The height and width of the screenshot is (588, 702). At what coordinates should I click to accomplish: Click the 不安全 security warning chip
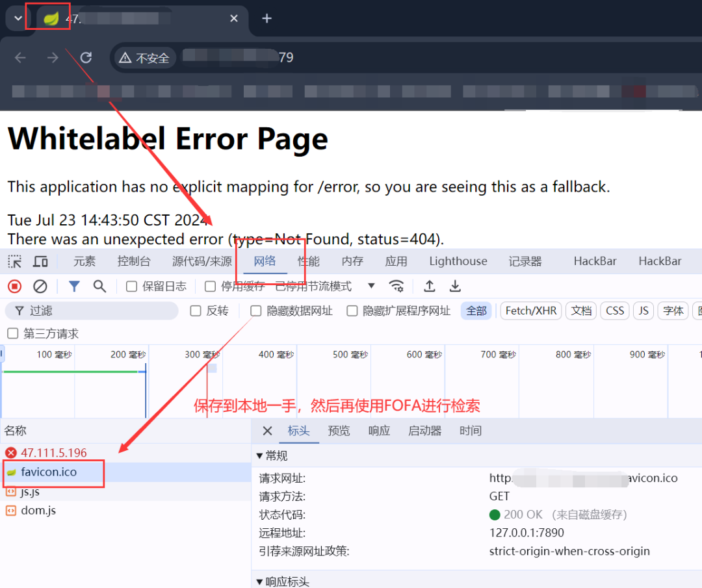click(x=144, y=58)
